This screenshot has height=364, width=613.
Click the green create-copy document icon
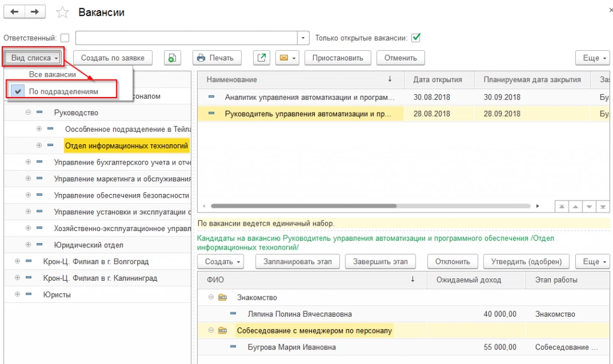(x=172, y=58)
